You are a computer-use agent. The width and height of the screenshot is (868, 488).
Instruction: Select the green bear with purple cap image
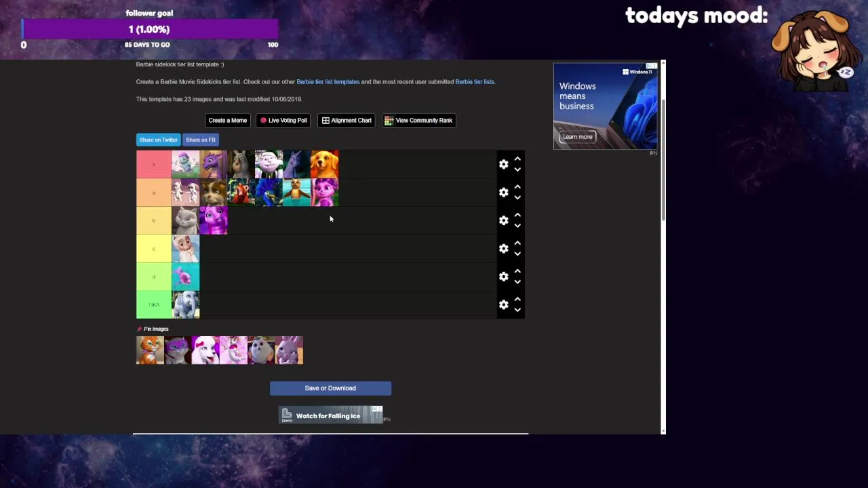tap(185, 165)
